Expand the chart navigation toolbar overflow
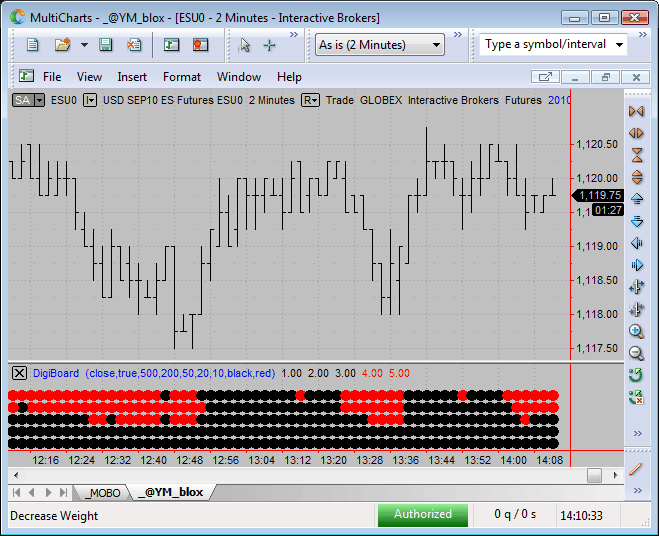This screenshot has height=536, width=659. coord(638,433)
